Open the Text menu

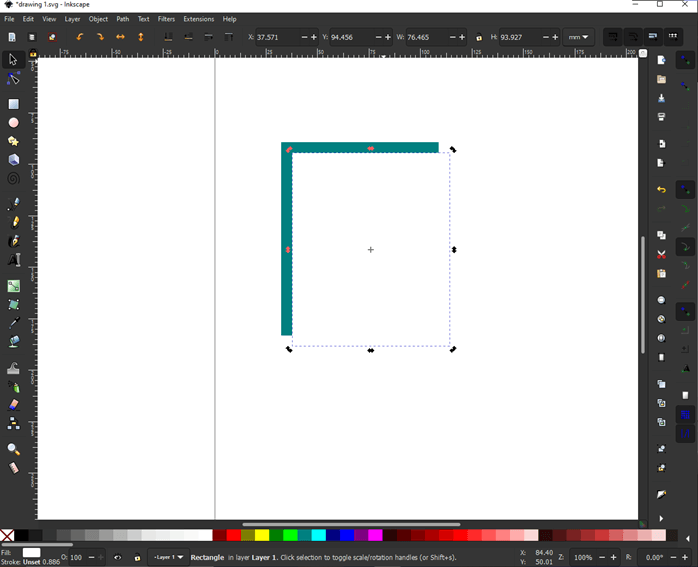[x=143, y=19]
